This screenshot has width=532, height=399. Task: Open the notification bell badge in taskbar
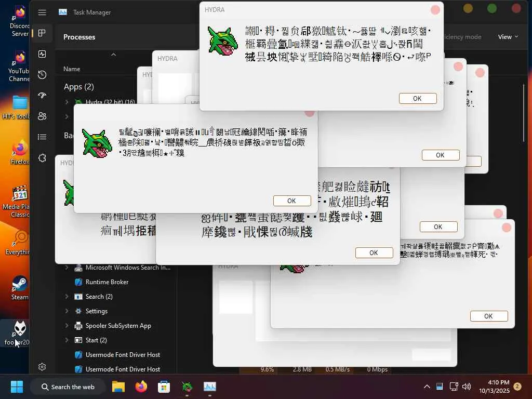[x=517, y=387]
